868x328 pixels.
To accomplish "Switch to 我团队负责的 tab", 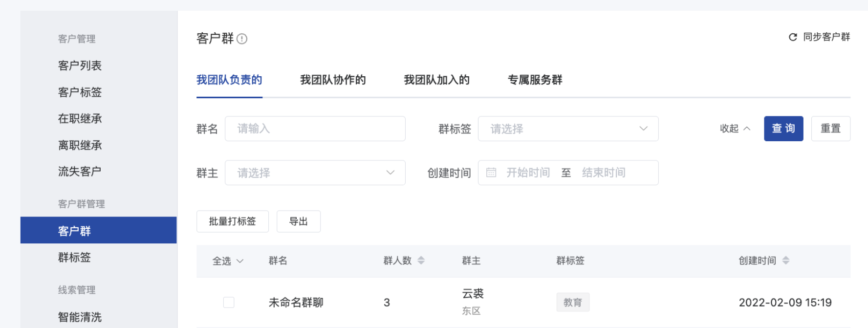I will click(x=229, y=80).
